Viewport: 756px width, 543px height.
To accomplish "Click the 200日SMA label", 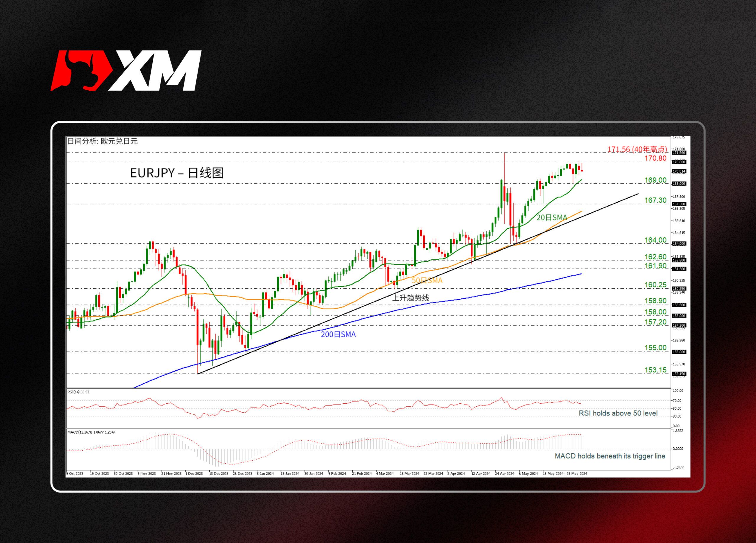I will pos(338,334).
